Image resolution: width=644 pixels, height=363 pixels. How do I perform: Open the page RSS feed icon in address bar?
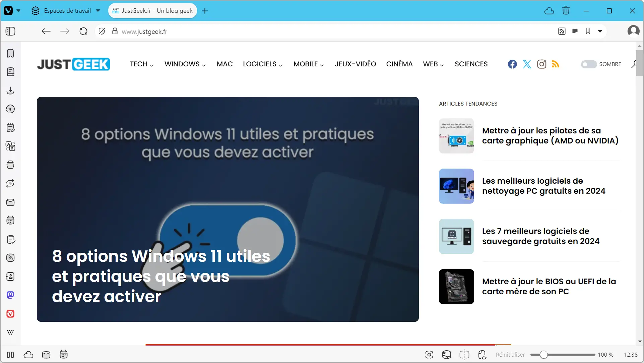click(x=562, y=31)
